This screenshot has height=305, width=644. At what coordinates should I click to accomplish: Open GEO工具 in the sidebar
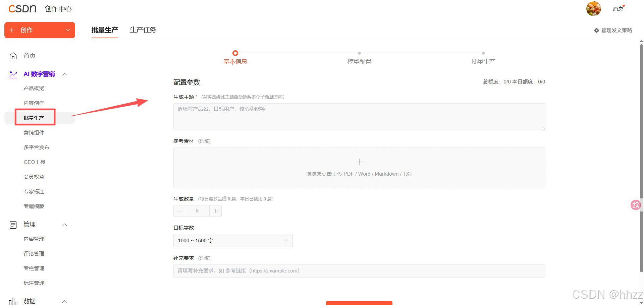[35, 162]
